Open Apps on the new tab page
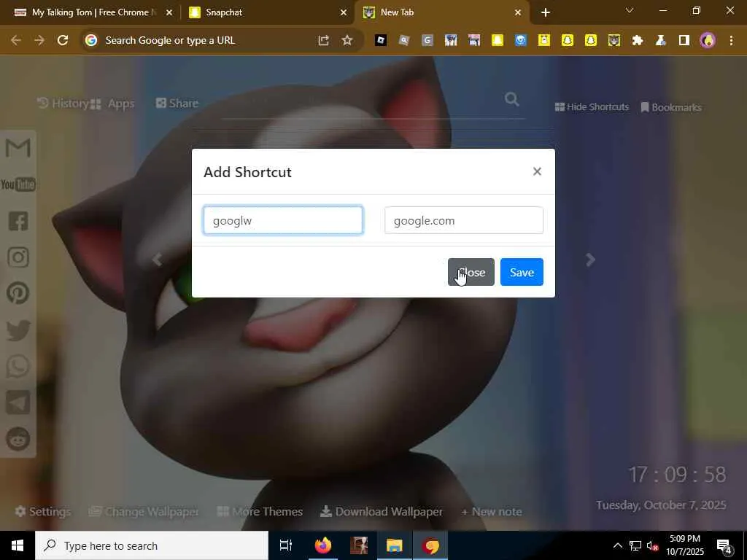 112,104
